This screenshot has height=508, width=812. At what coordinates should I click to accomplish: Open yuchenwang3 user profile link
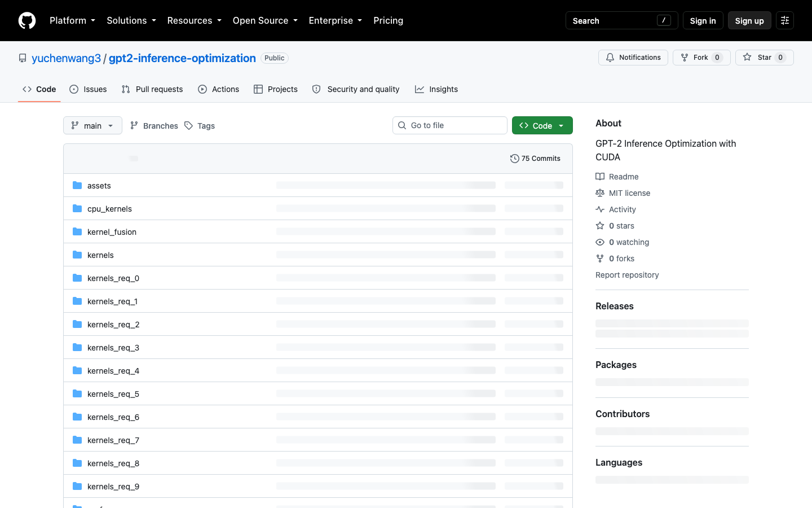tap(66, 58)
